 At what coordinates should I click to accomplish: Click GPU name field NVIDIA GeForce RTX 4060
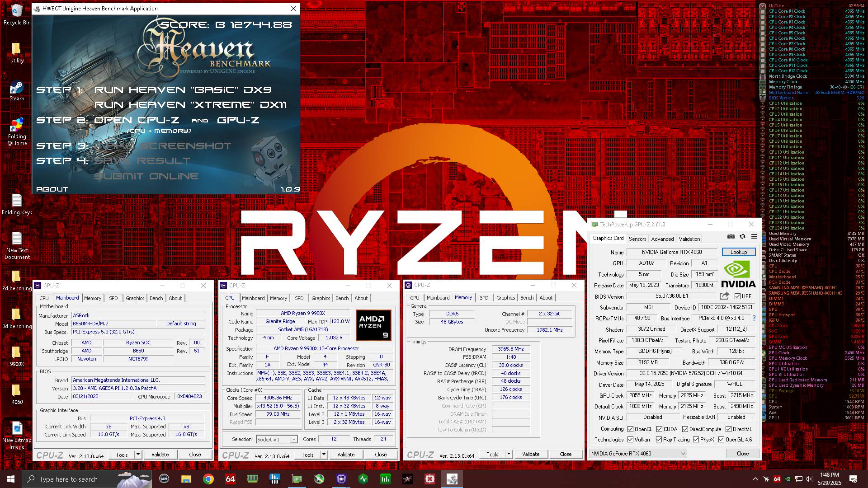672,252
